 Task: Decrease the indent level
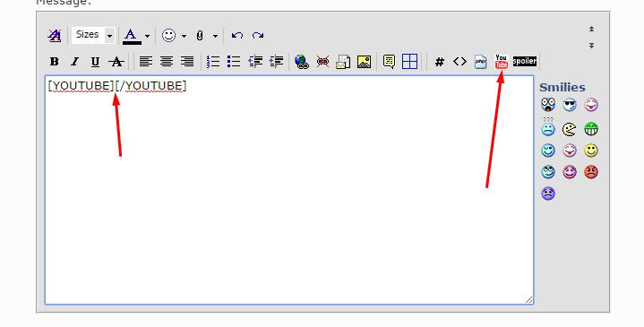[255, 62]
